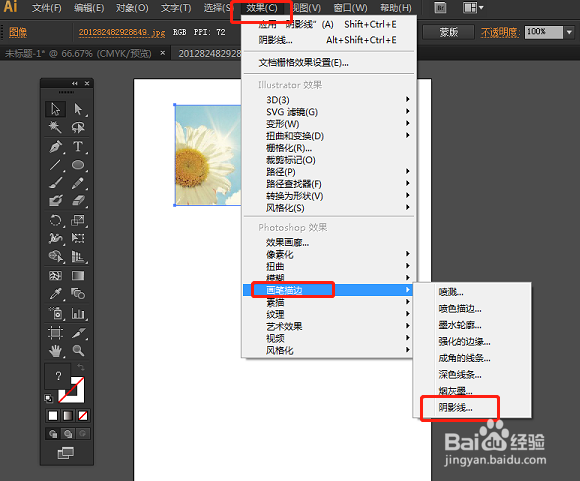Enable Draw Normal mode
This screenshot has width=580, height=481.
click(53, 433)
